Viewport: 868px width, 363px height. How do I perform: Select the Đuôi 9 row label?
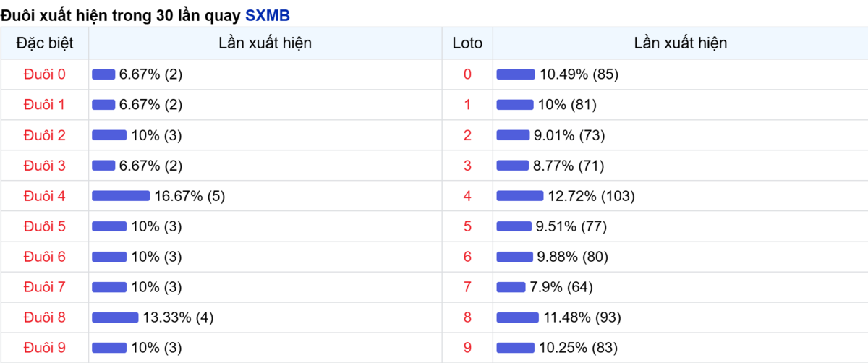44,348
